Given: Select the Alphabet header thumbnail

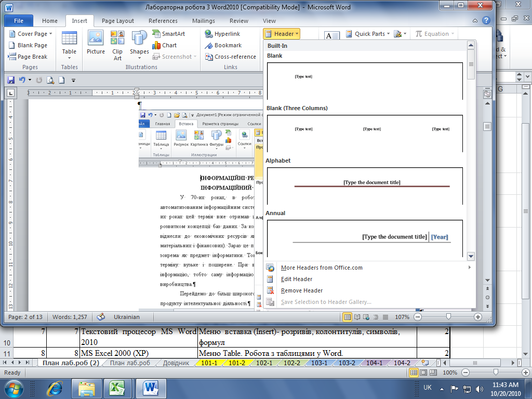Looking at the screenshot, I should (365, 185).
